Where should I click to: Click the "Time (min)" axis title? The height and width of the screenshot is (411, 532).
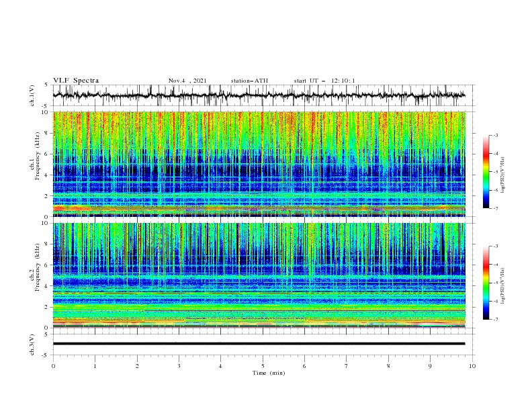click(x=269, y=373)
